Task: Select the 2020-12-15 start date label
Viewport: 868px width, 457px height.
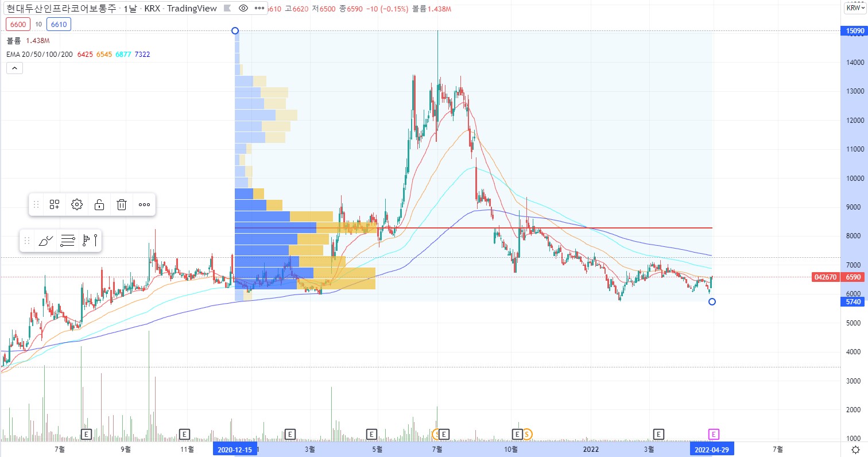Action: tap(235, 450)
